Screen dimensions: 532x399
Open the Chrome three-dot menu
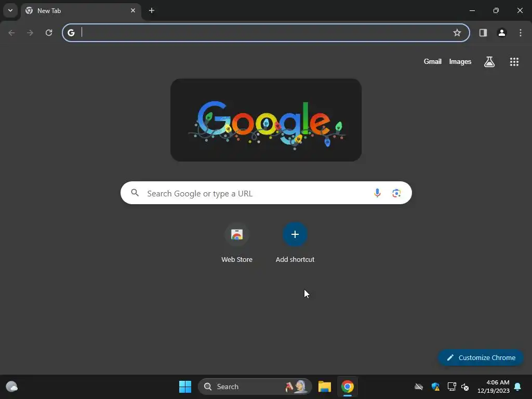point(521,33)
